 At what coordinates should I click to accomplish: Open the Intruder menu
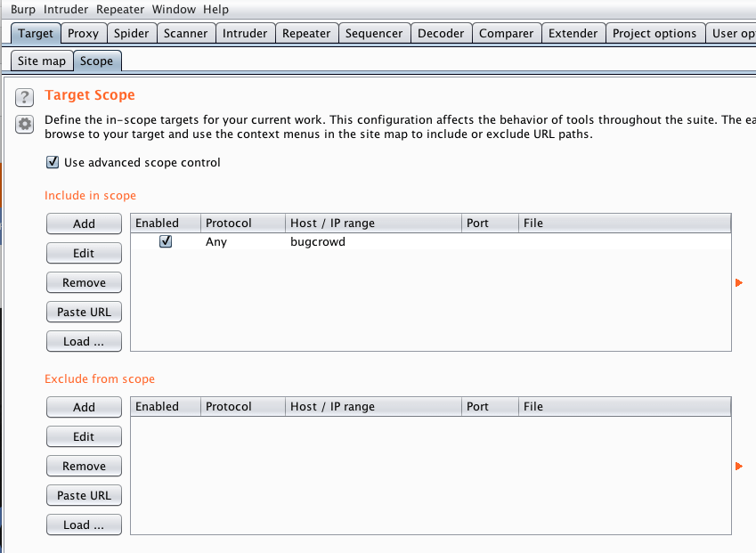(x=66, y=9)
